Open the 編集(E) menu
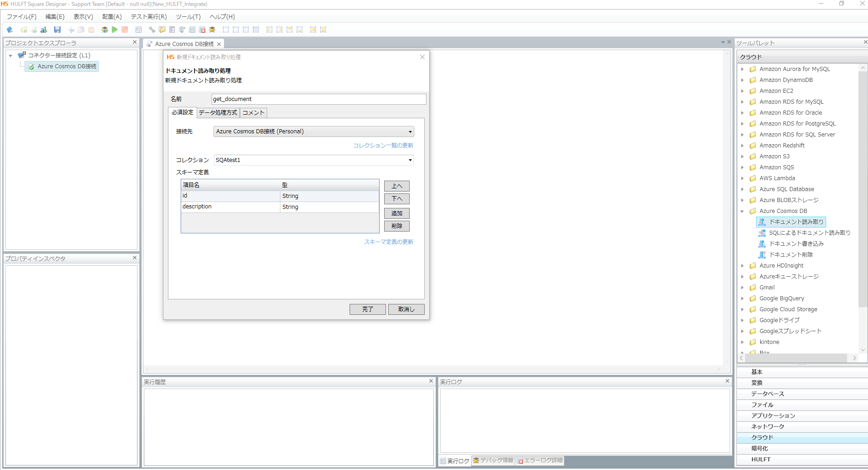This screenshot has height=470, width=868. pyautogui.click(x=55, y=17)
